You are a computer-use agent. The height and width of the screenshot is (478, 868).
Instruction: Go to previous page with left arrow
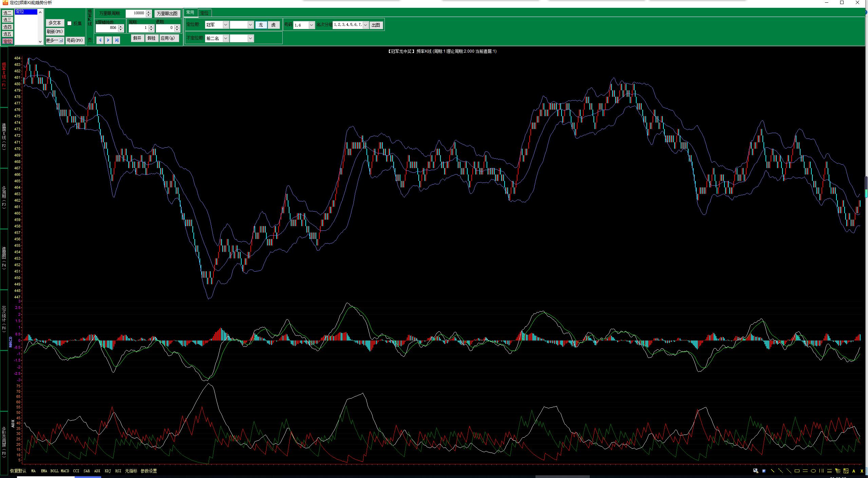coord(100,40)
